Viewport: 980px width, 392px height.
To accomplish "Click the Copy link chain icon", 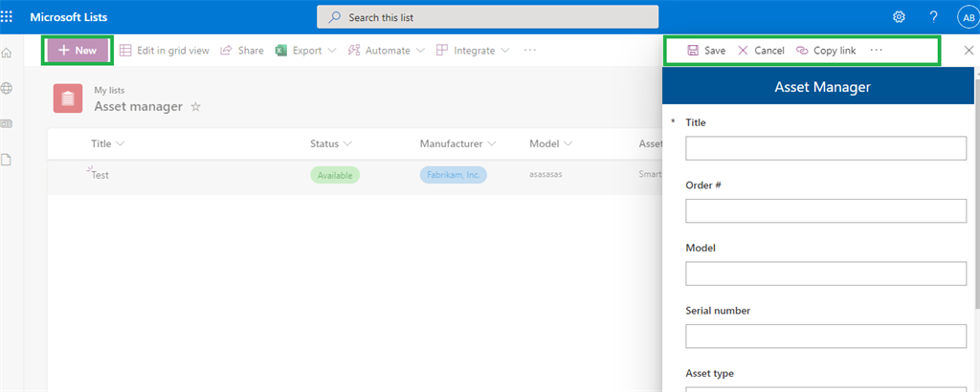I will [802, 51].
